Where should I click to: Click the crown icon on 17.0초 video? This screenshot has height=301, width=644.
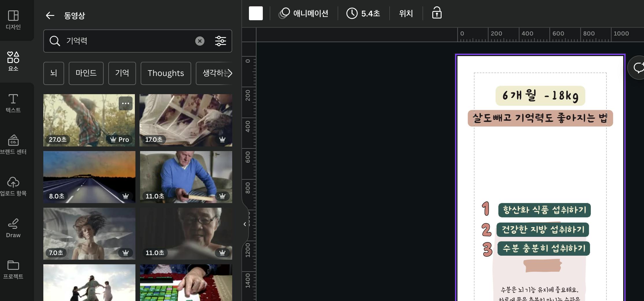point(222,140)
